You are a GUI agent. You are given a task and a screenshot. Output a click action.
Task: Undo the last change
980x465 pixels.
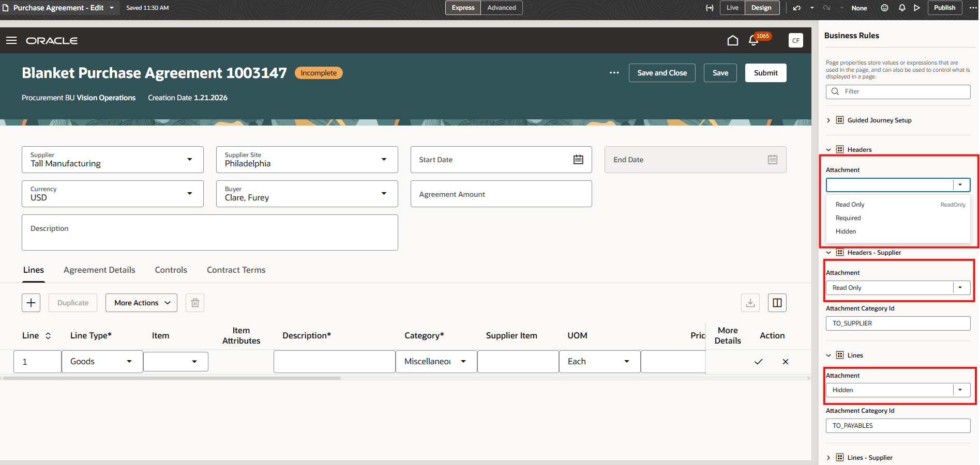point(796,8)
